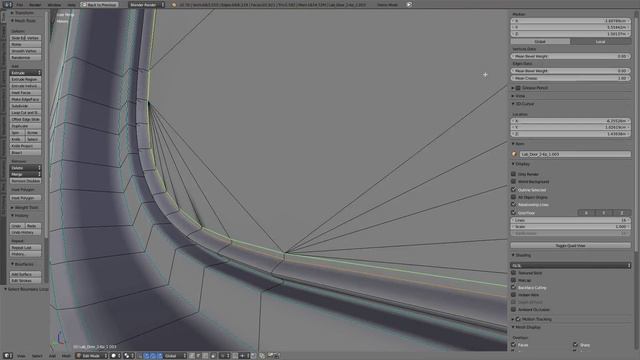This screenshot has width=640, height=360.
Task: Enable Textured Solid shading
Action: [x=513, y=273]
